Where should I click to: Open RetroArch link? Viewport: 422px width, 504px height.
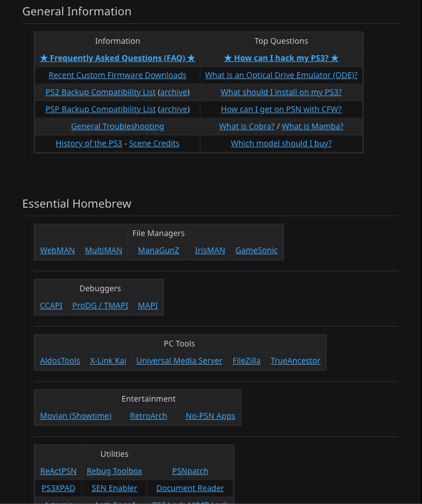pyautogui.click(x=149, y=416)
